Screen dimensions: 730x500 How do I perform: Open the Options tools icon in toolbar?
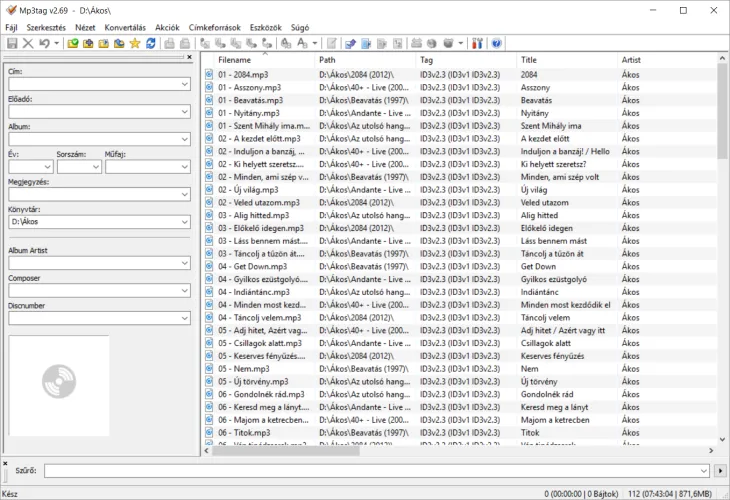point(477,44)
